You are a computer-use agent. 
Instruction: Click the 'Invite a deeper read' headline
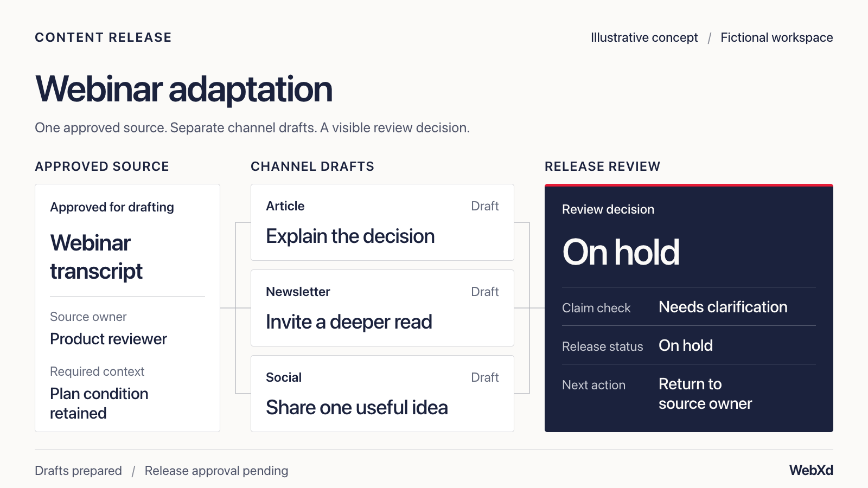(349, 322)
